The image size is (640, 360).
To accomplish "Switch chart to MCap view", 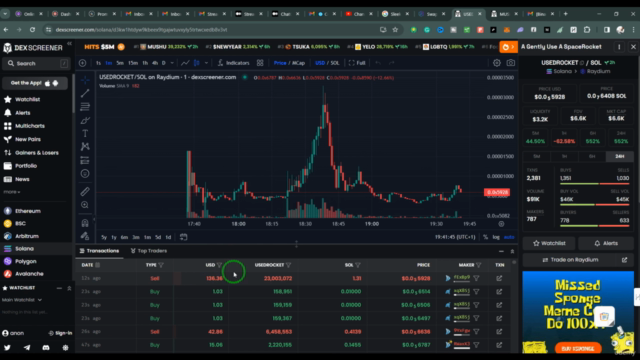I will [298, 63].
